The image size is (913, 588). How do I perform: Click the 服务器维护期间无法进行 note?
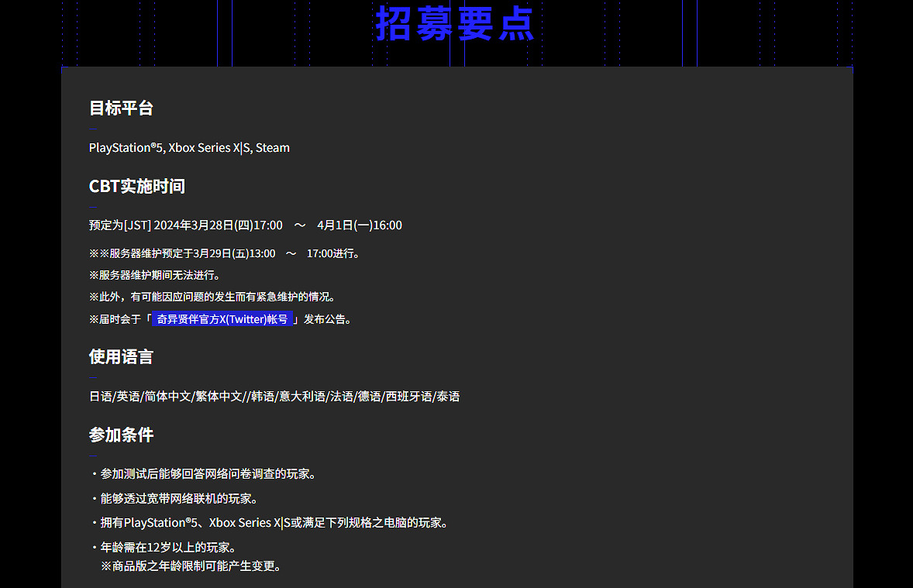(x=155, y=274)
